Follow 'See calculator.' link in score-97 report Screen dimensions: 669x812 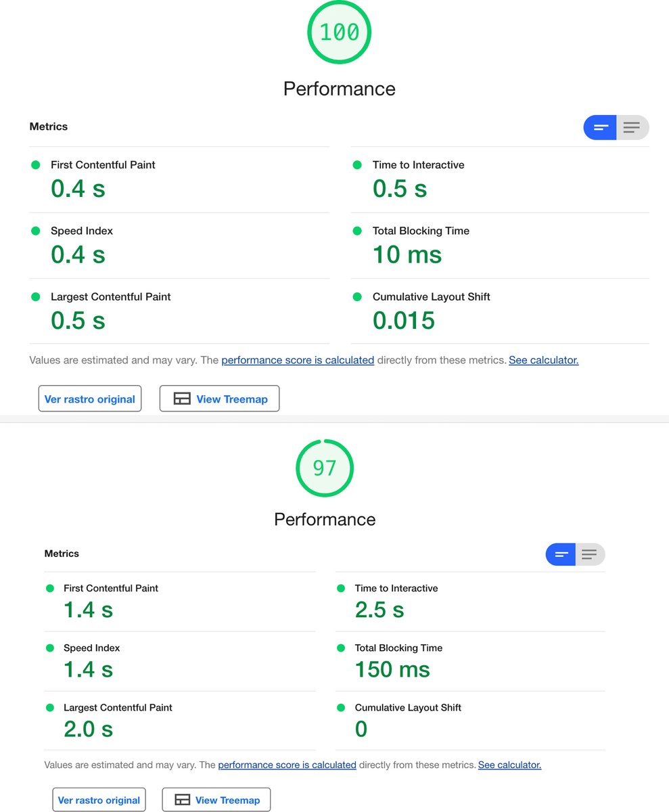coord(510,765)
